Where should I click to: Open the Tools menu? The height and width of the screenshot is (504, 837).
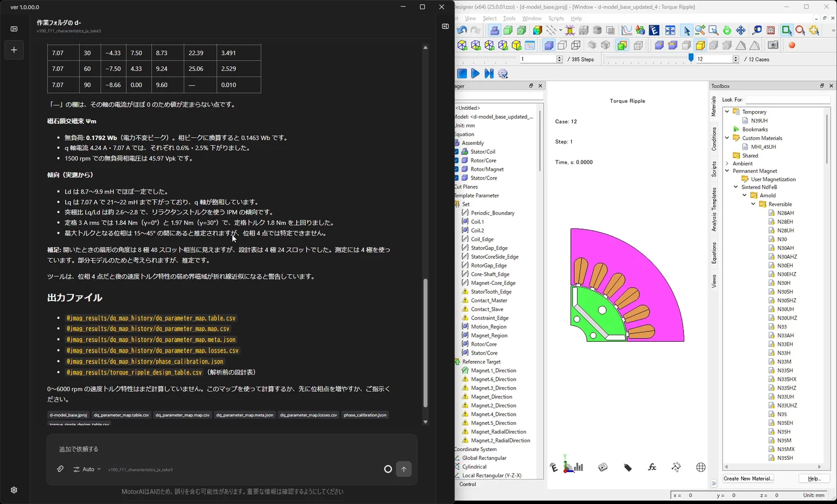(x=509, y=19)
